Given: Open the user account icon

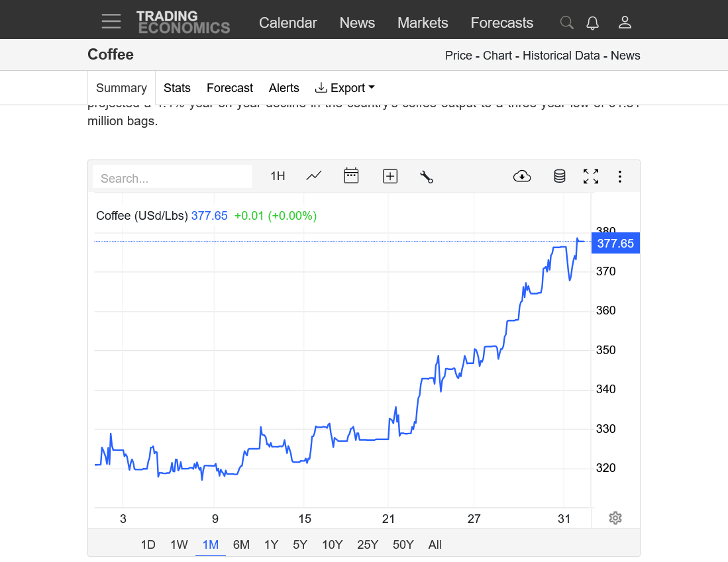Looking at the screenshot, I should [x=624, y=23].
